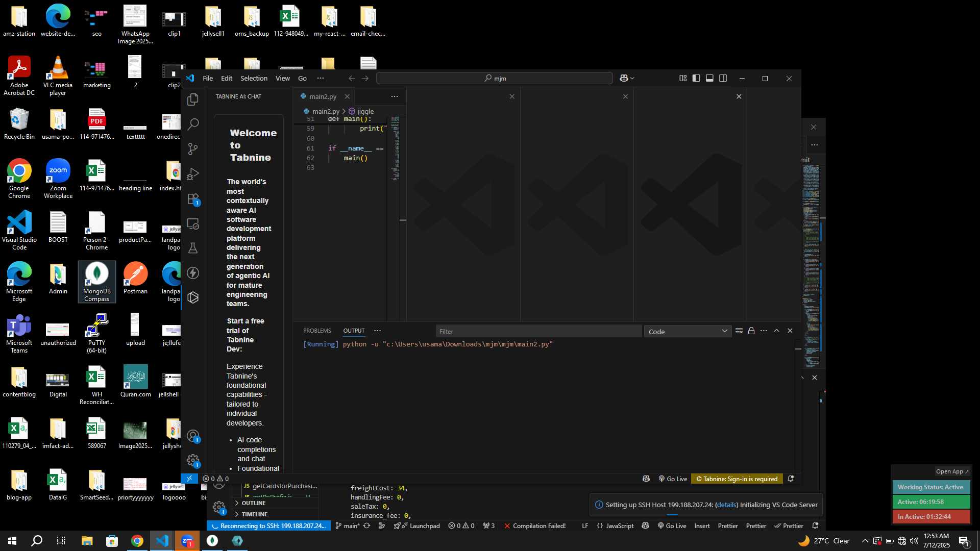The height and width of the screenshot is (551, 980).
Task: Open Chrome from the taskbar
Action: (x=137, y=541)
